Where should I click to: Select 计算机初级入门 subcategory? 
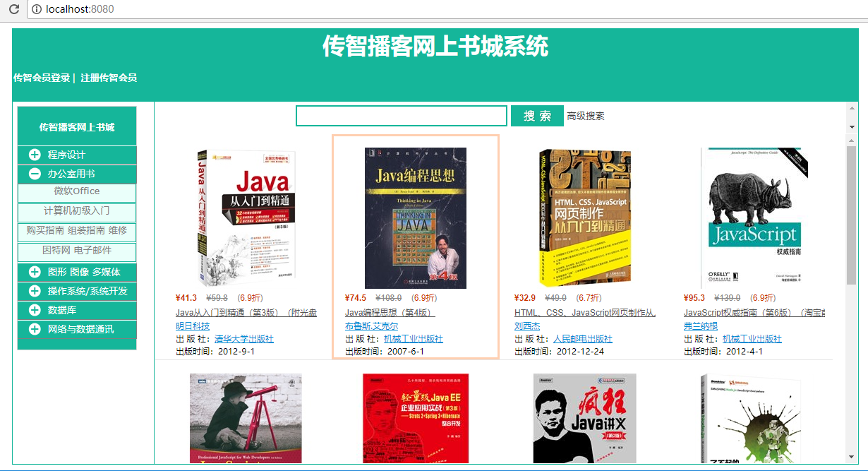pos(77,210)
